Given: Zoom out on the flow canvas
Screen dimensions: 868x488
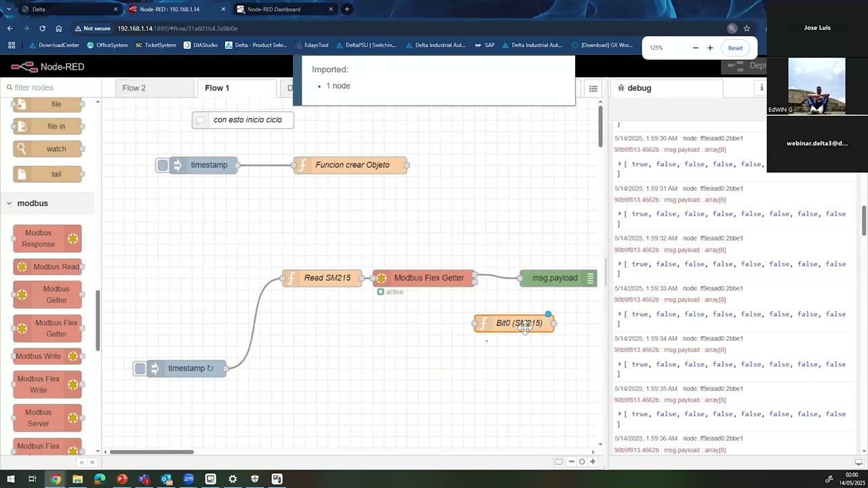Looking at the screenshot, I should (x=572, y=462).
